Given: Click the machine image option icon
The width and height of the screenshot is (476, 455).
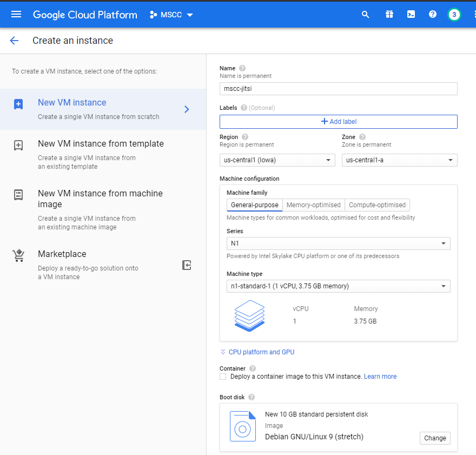Looking at the screenshot, I should tap(18, 195).
